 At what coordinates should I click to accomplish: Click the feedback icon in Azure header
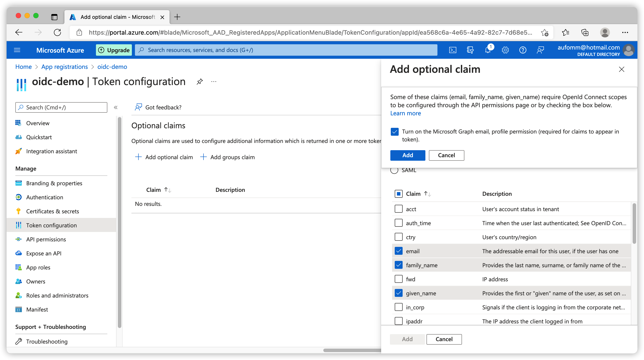(540, 50)
